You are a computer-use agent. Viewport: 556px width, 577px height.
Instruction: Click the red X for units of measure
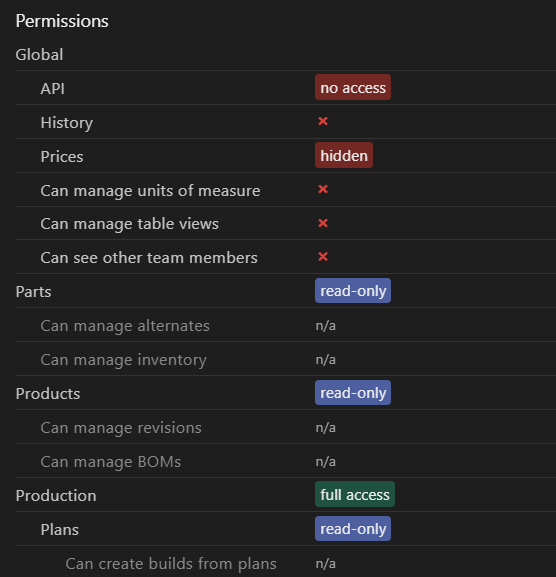pos(323,189)
